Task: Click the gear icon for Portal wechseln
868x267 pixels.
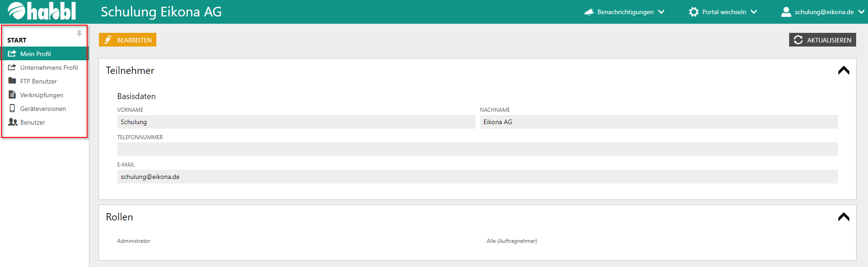Action: (693, 12)
